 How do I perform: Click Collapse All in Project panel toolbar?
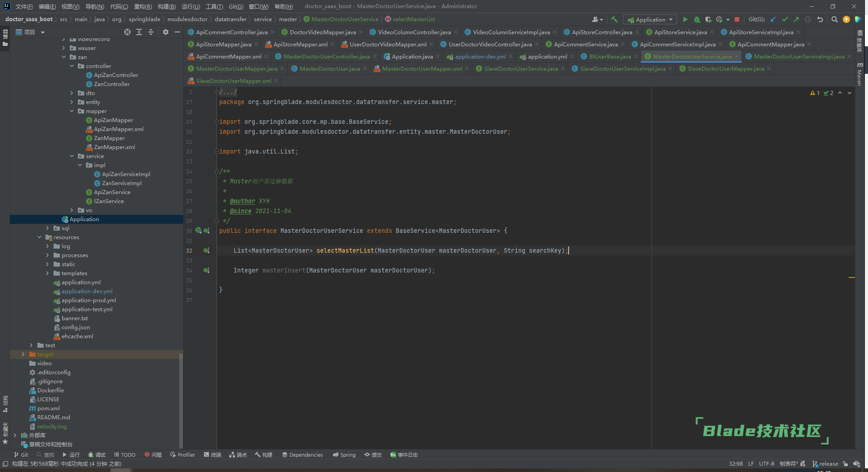[x=151, y=32]
